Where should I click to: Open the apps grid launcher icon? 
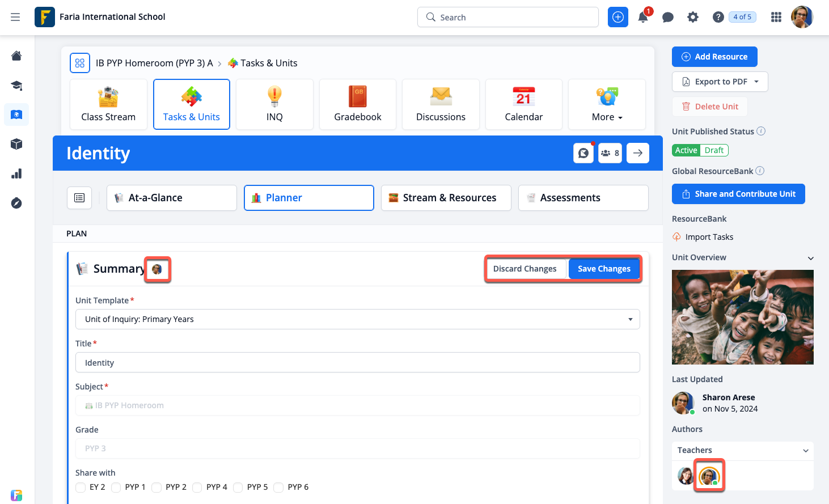pos(776,17)
